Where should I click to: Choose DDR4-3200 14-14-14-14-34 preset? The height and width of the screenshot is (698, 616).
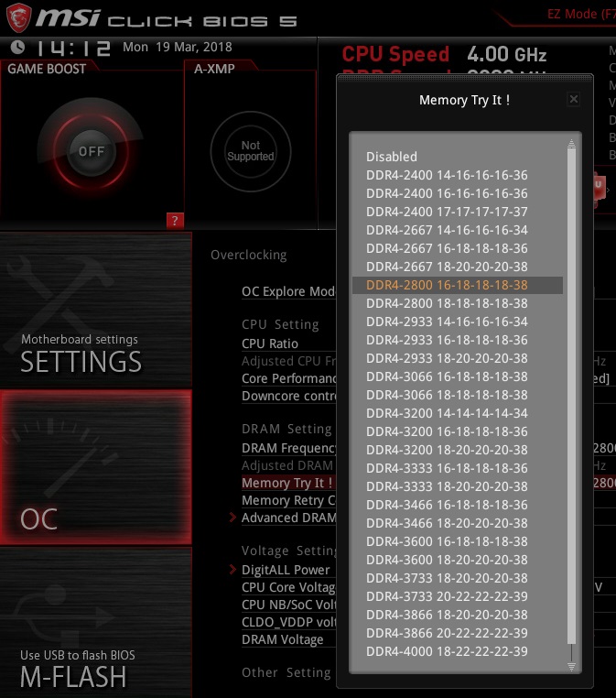coord(447,413)
